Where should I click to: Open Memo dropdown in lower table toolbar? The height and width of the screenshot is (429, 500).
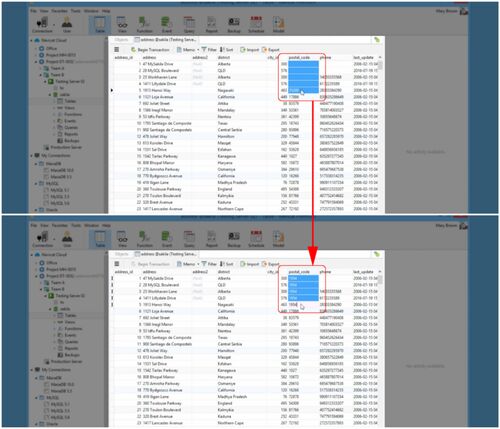(188, 264)
